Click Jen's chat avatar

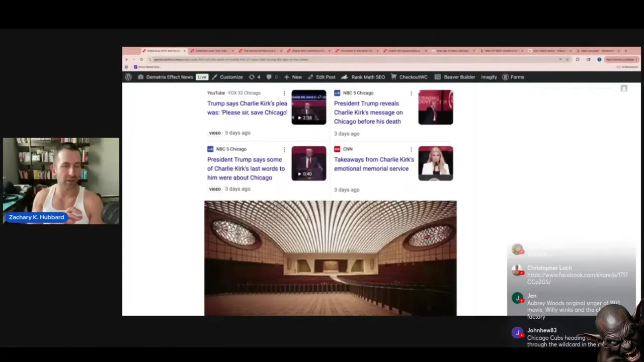[x=517, y=298]
